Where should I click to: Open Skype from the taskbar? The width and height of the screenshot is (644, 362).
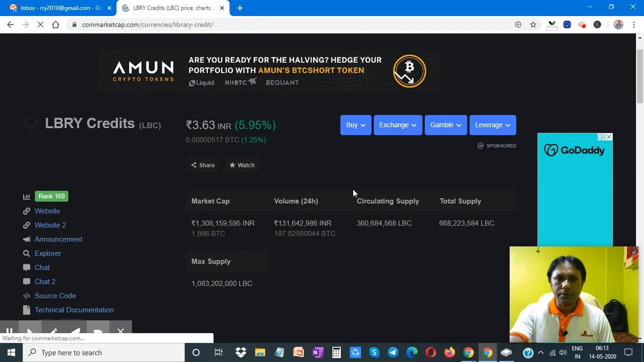[x=374, y=352]
